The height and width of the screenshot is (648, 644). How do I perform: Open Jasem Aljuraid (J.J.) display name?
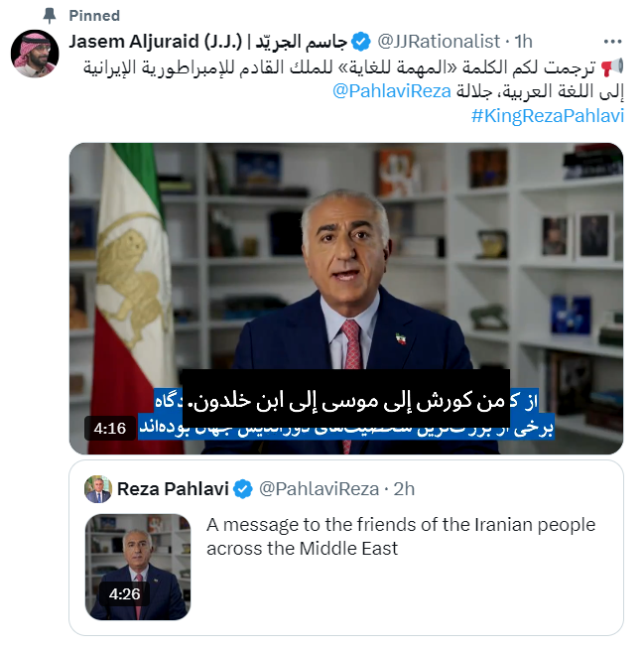(208, 42)
